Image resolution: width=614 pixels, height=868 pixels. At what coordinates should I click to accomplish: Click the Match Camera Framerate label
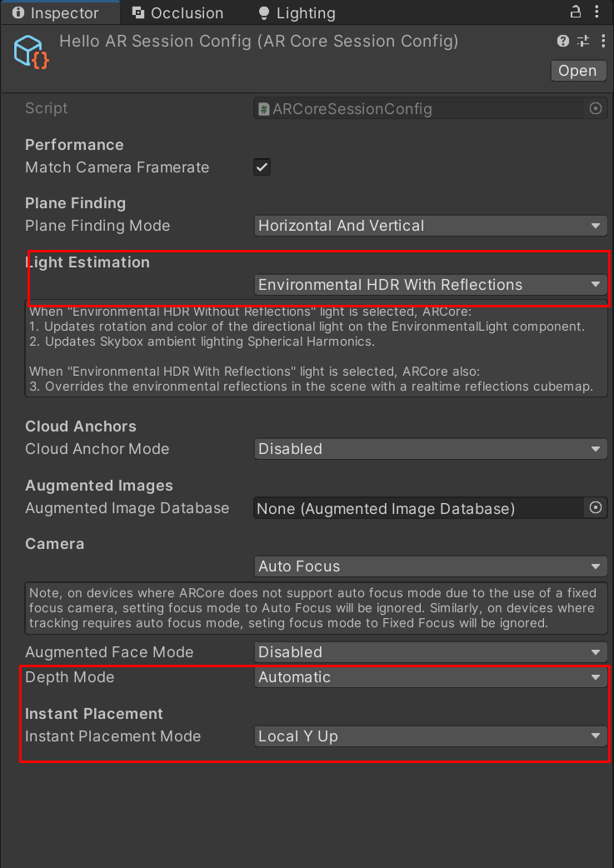coord(117,167)
